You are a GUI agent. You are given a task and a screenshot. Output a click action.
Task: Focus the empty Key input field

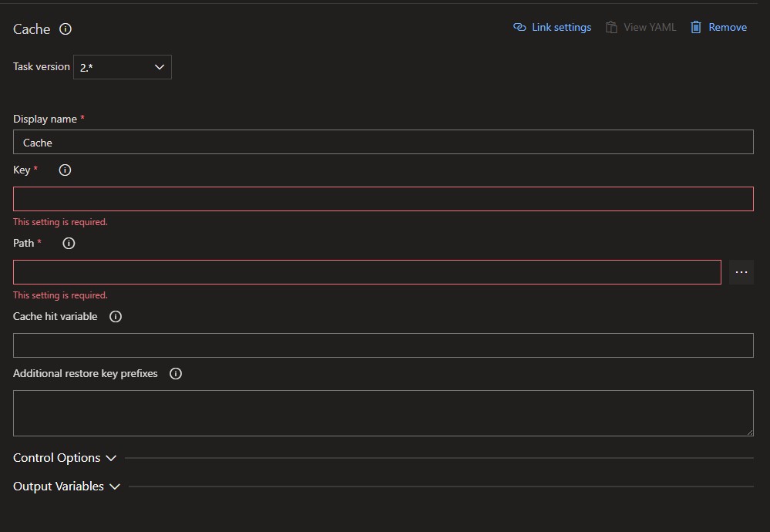pos(383,199)
